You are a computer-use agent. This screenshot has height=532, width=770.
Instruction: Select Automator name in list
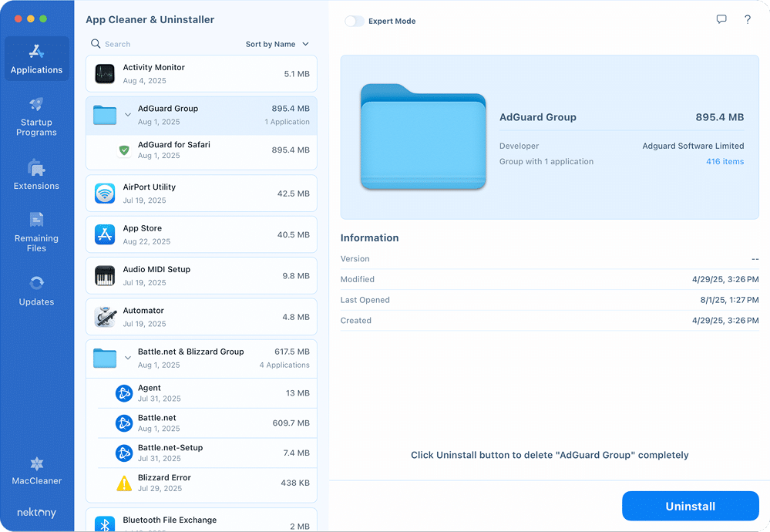point(143,311)
